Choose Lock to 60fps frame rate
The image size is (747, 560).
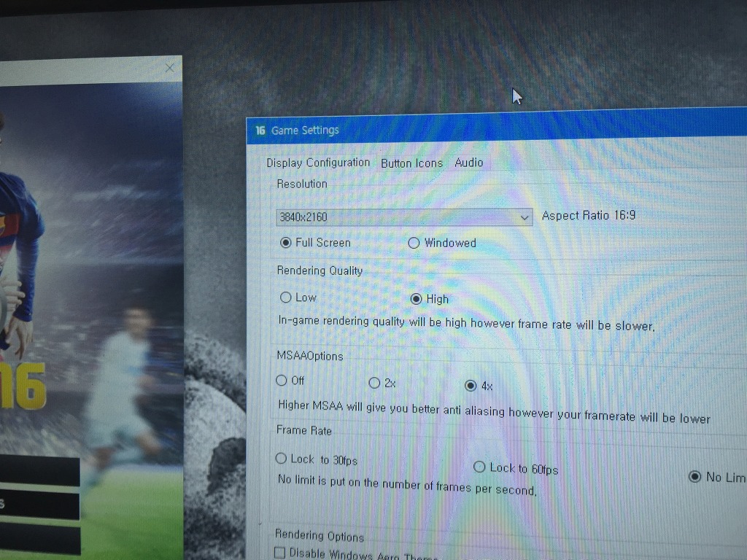pos(479,467)
